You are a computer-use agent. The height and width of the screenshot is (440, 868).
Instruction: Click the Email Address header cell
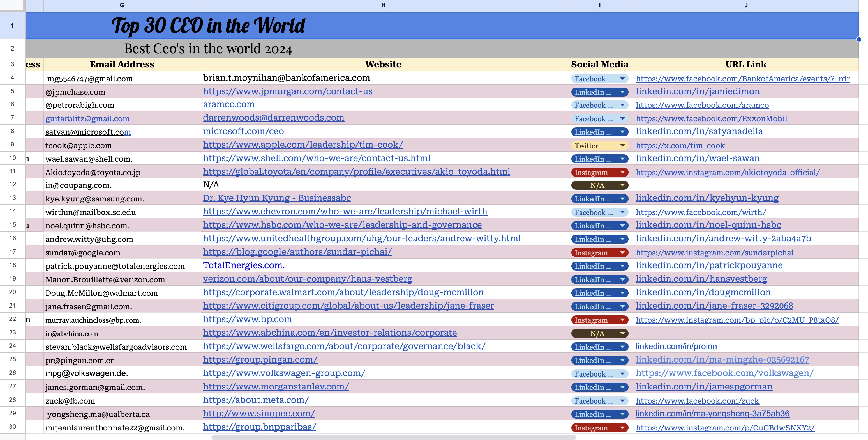(122, 64)
